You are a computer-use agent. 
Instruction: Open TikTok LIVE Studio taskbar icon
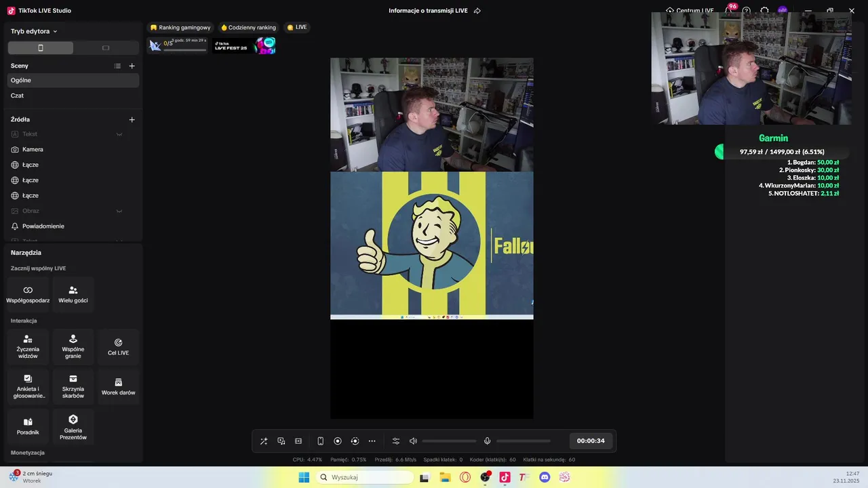pyautogui.click(x=505, y=477)
